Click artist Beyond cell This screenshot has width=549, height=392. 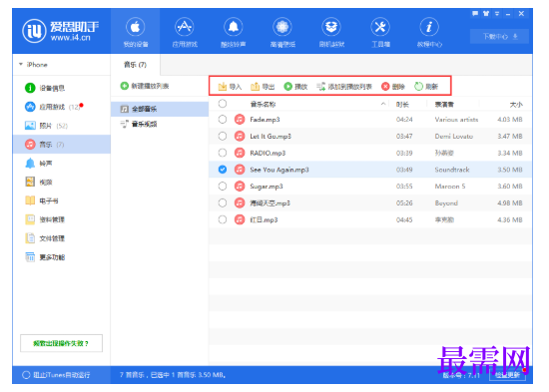(x=446, y=203)
